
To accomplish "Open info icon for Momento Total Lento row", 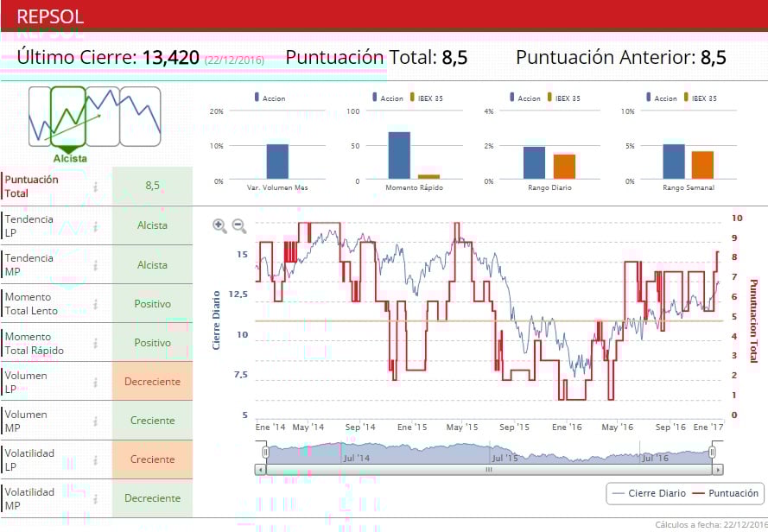I will (x=96, y=304).
